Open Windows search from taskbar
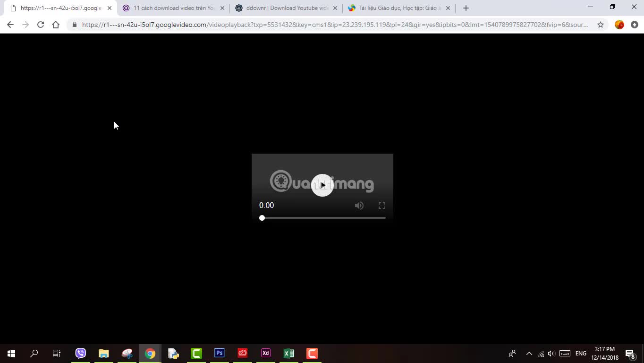The width and height of the screenshot is (644, 363). coord(34,353)
